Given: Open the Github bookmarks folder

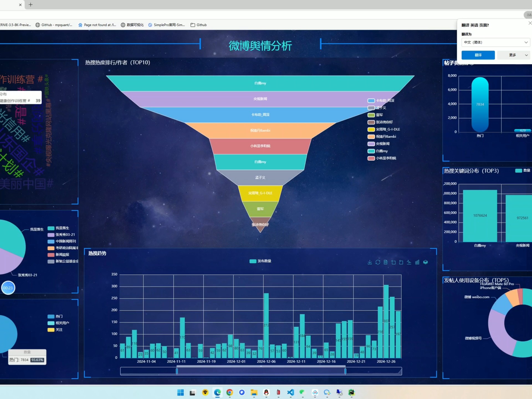Looking at the screenshot, I should pos(198,25).
